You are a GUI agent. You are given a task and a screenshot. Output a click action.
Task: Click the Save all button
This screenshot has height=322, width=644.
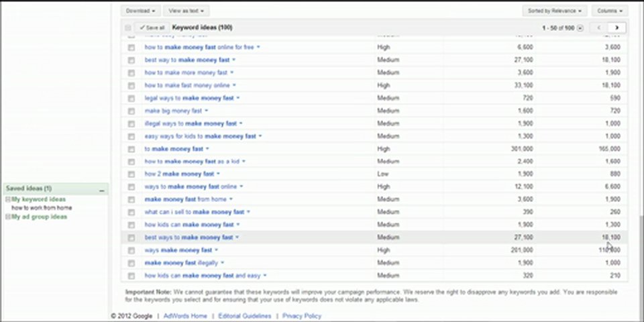pos(152,28)
